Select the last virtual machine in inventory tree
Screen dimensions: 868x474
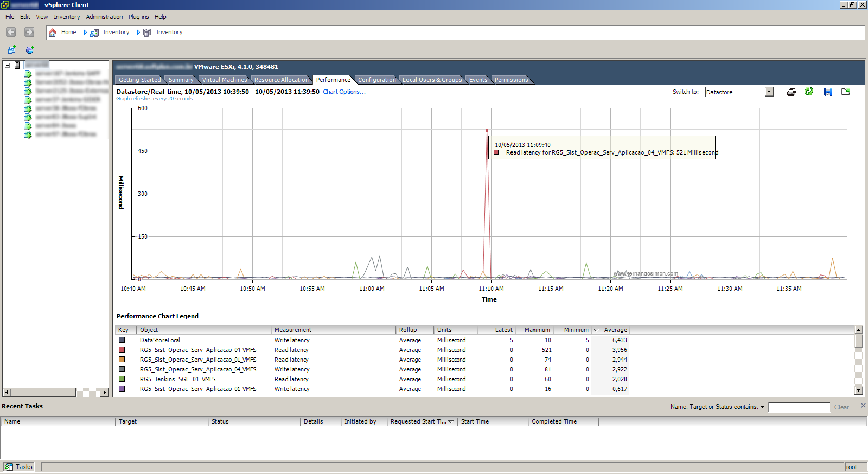click(x=28, y=134)
